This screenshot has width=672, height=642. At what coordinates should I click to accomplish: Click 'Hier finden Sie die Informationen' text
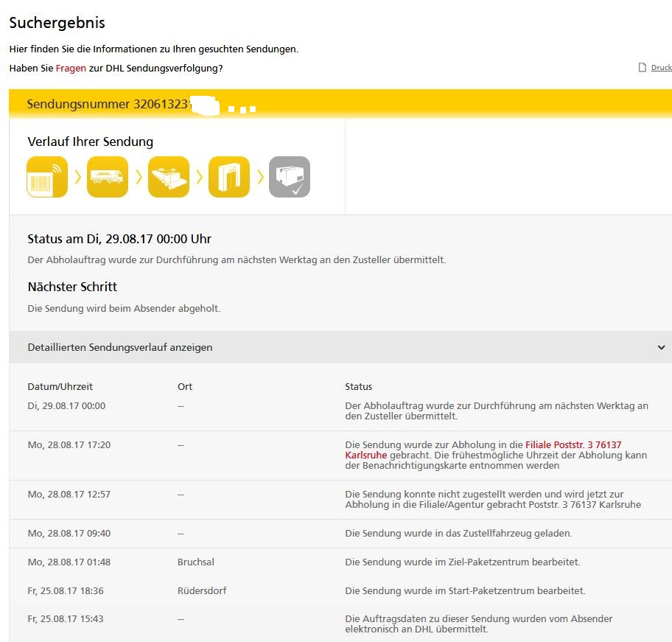(x=154, y=49)
